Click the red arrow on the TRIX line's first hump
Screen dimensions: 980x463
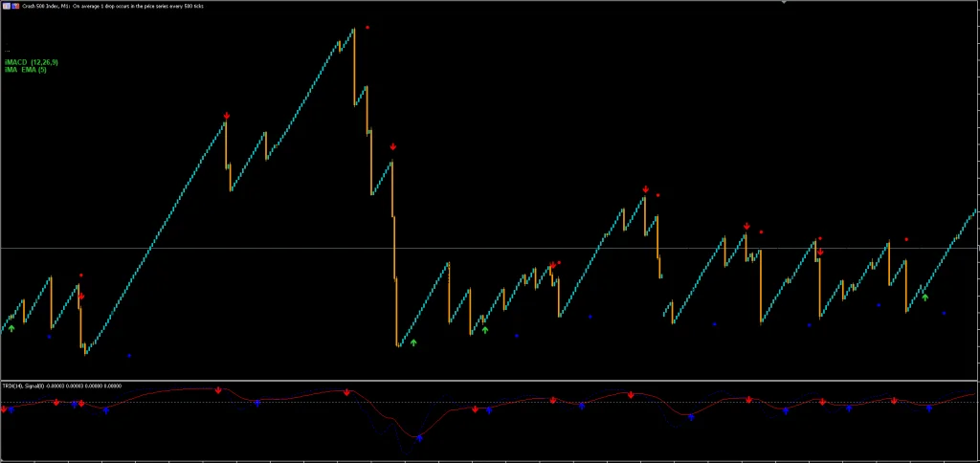coord(219,390)
